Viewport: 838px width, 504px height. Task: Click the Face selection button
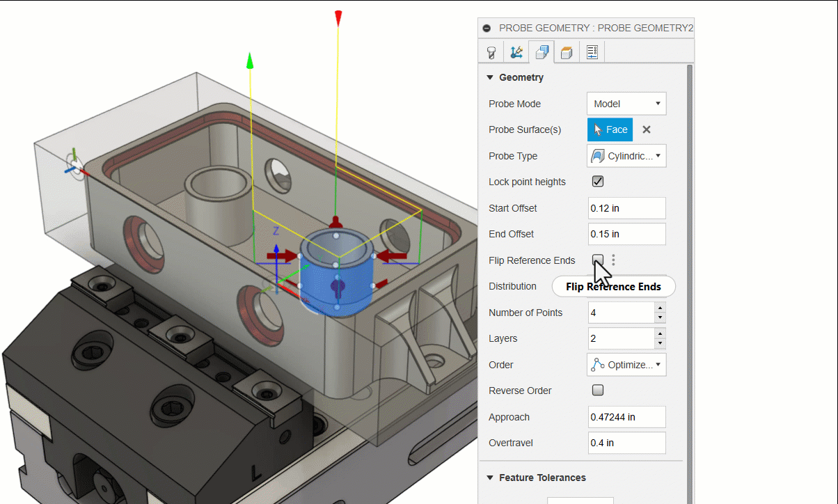click(610, 129)
